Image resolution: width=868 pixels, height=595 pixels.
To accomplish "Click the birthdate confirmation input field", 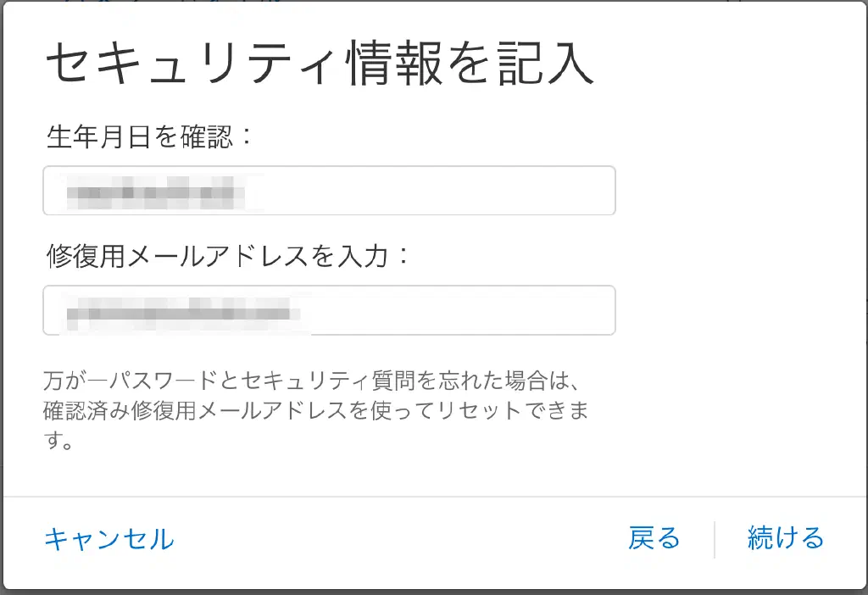I will tap(329, 191).
